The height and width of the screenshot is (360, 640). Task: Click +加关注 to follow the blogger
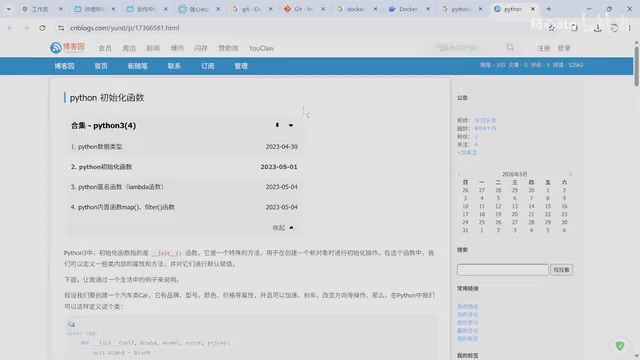click(467, 153)
